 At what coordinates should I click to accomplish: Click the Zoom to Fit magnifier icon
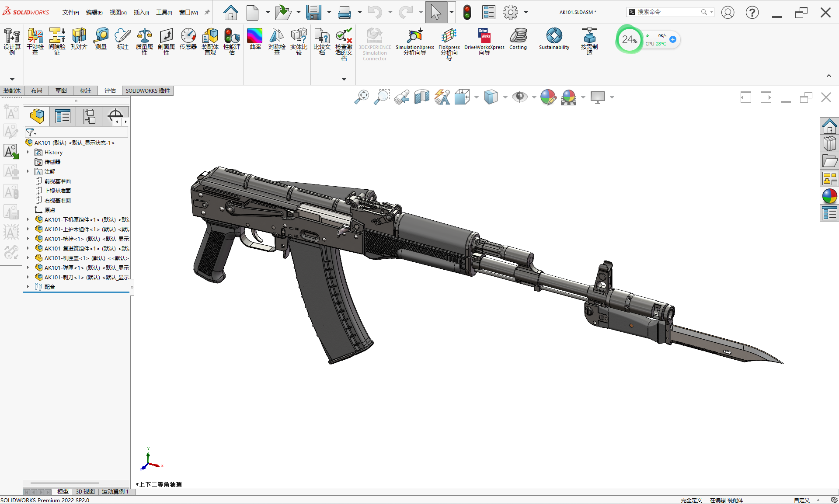click(x=362, y=97)
